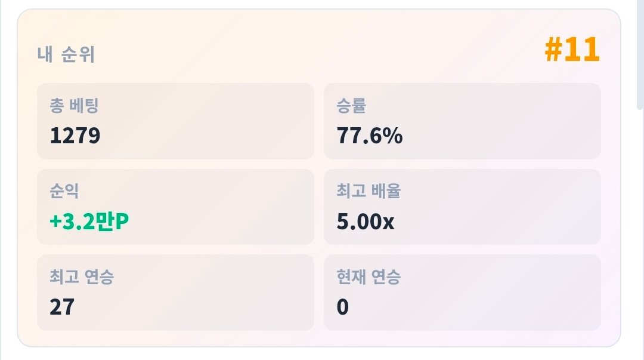Open the 순익 statistics tile

(x=175, y=207)
